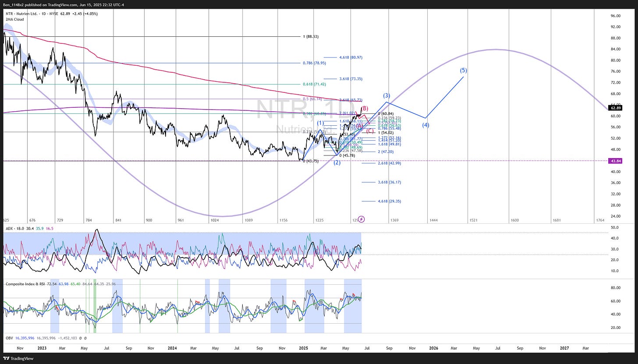The image size is (638, 364).
Task: Click the 10.0 ADX scale value
Action: pos(614,271)
